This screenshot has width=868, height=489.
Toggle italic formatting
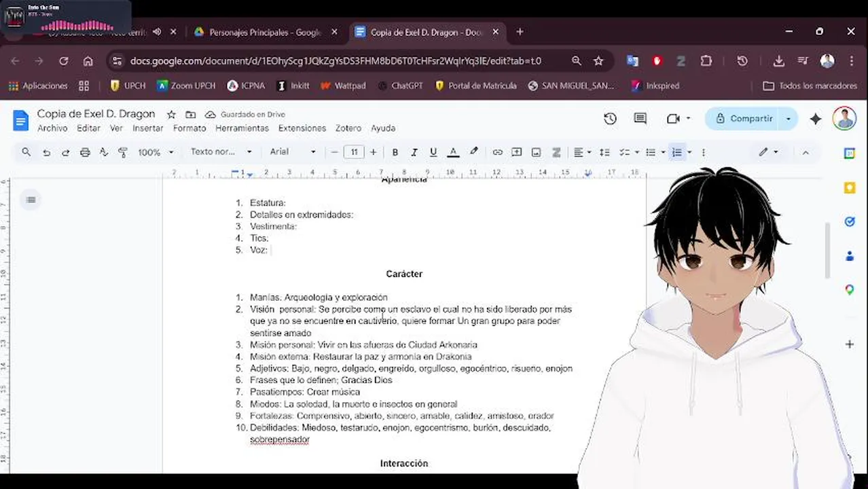[x=414, y=152]
